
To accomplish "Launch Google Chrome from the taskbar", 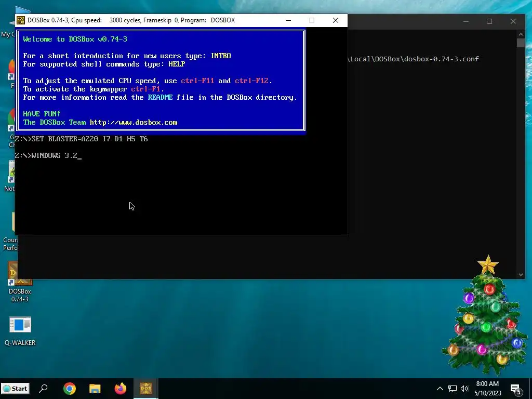I will 70,389.
